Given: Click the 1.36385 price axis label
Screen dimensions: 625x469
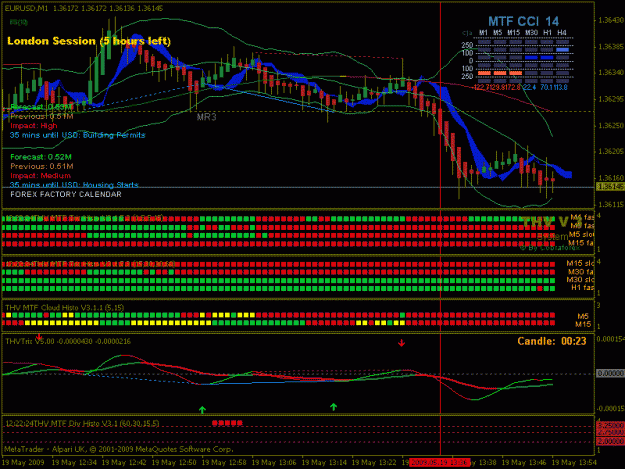Looking at the screenshot, I should (611, 47).
